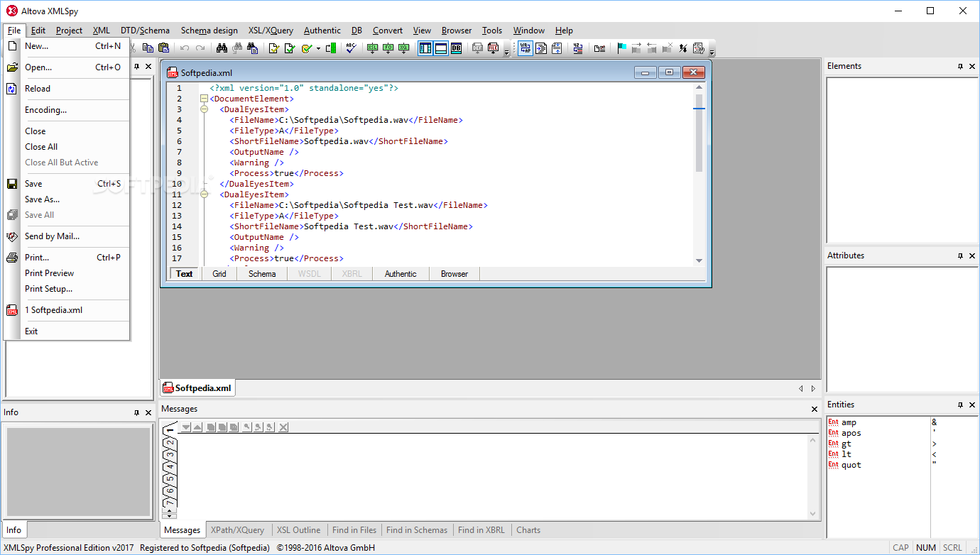
Task: Click the editor vertical scrollbar thumb
Action: click(699, 133)
